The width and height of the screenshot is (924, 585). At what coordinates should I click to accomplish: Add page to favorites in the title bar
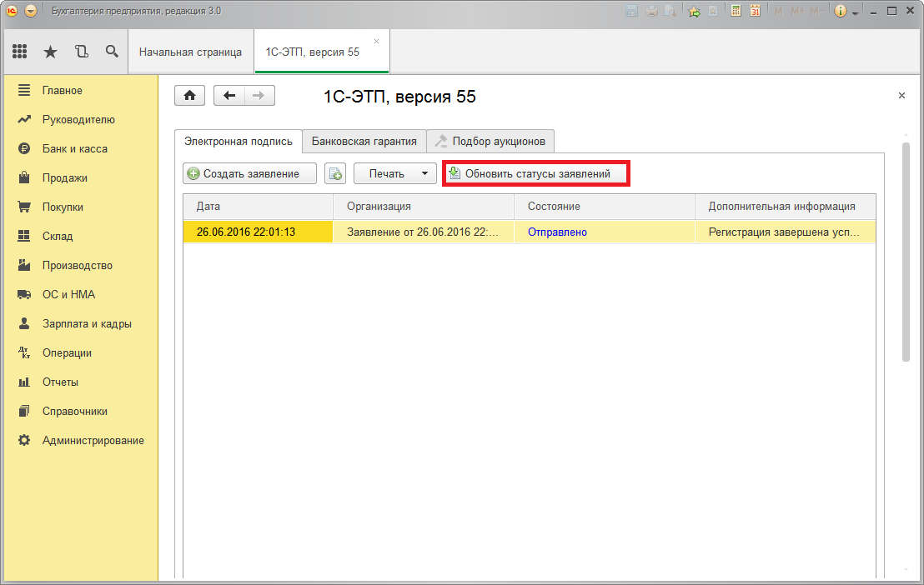coord(693,11)
